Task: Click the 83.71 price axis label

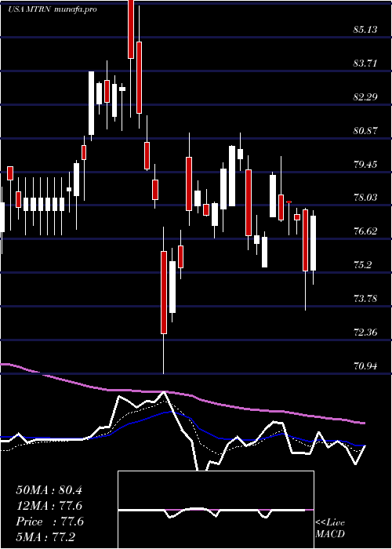Action: pyautogui.click(x=365, y=64)
